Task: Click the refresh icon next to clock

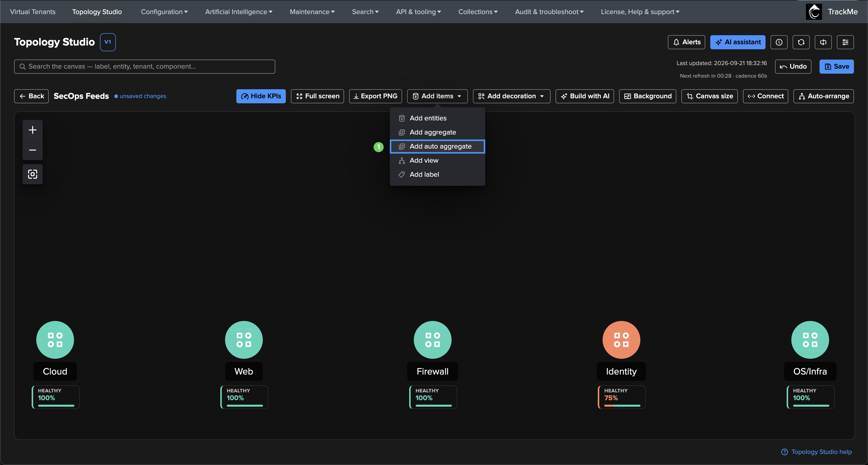Action: (801, 42)
